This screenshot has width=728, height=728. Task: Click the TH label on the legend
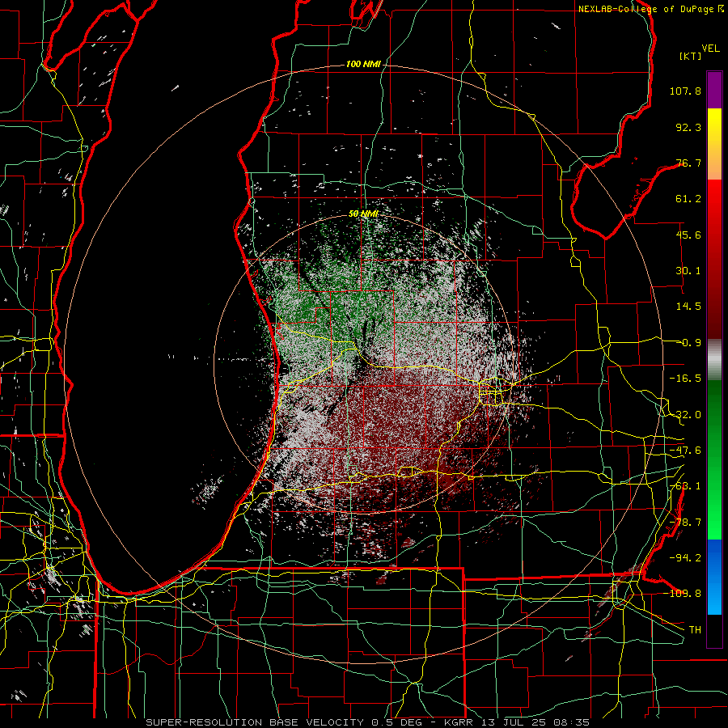695,629
